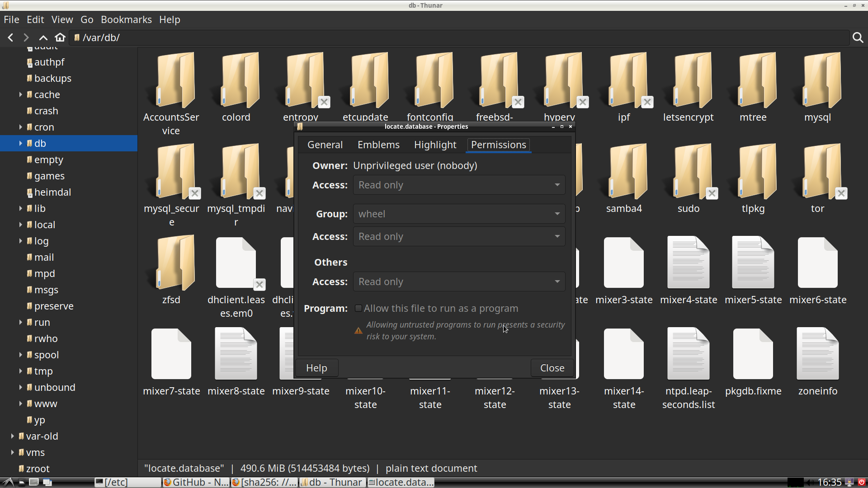This screenshot has height=488, width=868.
Task: Select games in the sidebar tree
Action: (49, 176)
